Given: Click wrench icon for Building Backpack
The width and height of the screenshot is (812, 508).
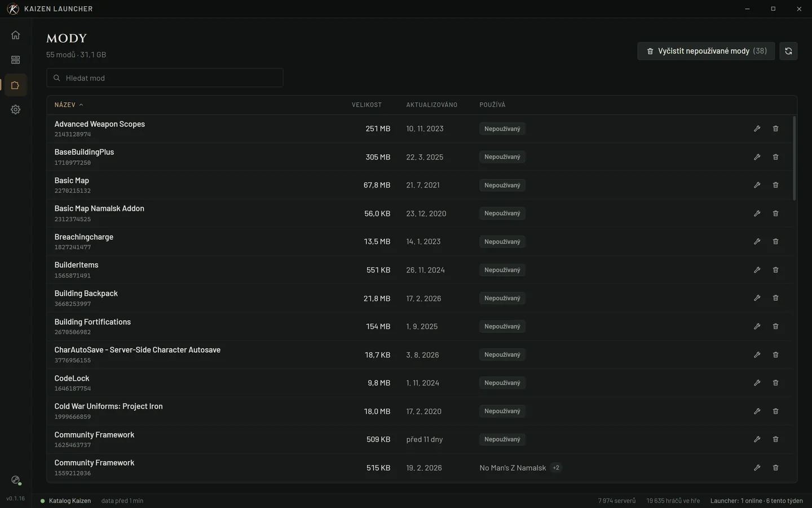Looking at the screenshot, I should 757,298.
